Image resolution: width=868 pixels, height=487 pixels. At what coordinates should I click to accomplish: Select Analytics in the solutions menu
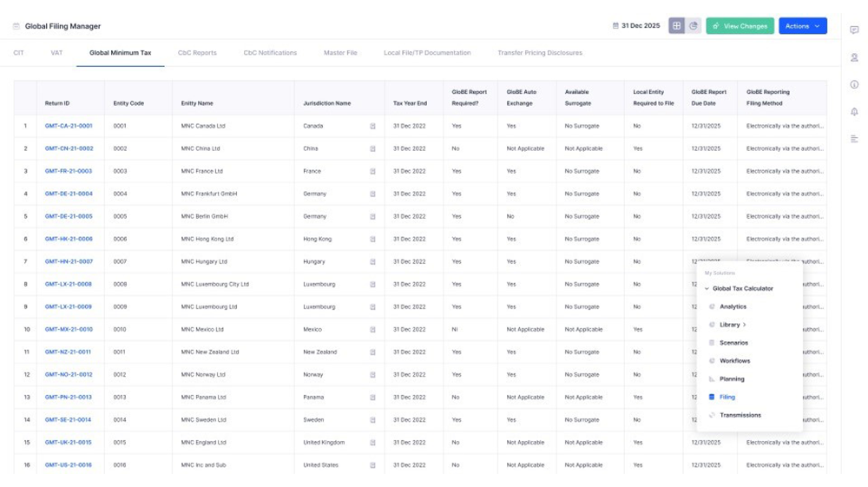coord(733,306)
